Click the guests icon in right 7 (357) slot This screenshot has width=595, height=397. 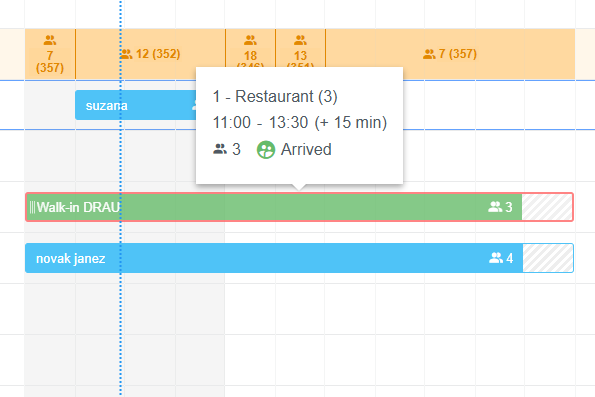[429, 54]
